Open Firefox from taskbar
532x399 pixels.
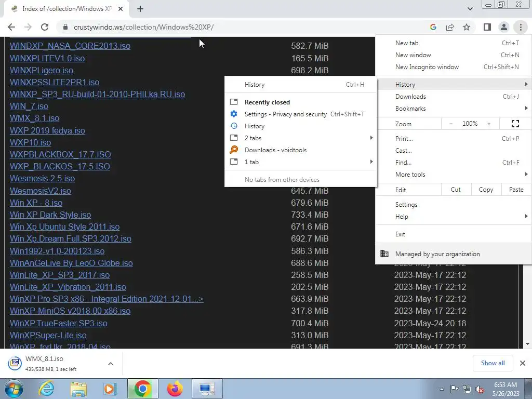(175, 389)
